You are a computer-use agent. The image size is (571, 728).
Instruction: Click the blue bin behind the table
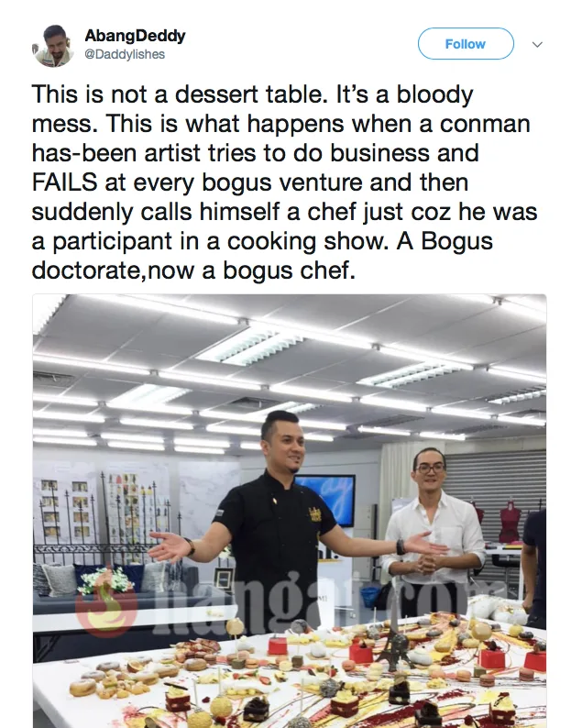point(370,598)
